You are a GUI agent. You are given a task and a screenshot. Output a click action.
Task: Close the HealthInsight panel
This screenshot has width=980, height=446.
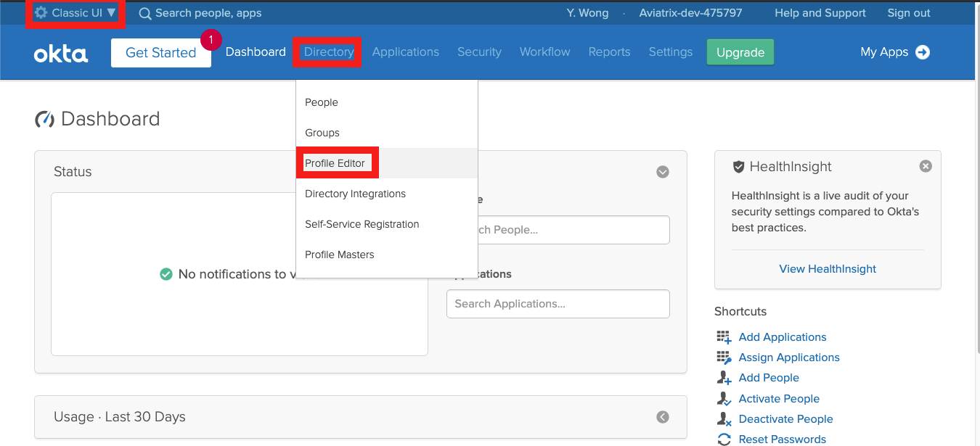(x=925, y=166)
